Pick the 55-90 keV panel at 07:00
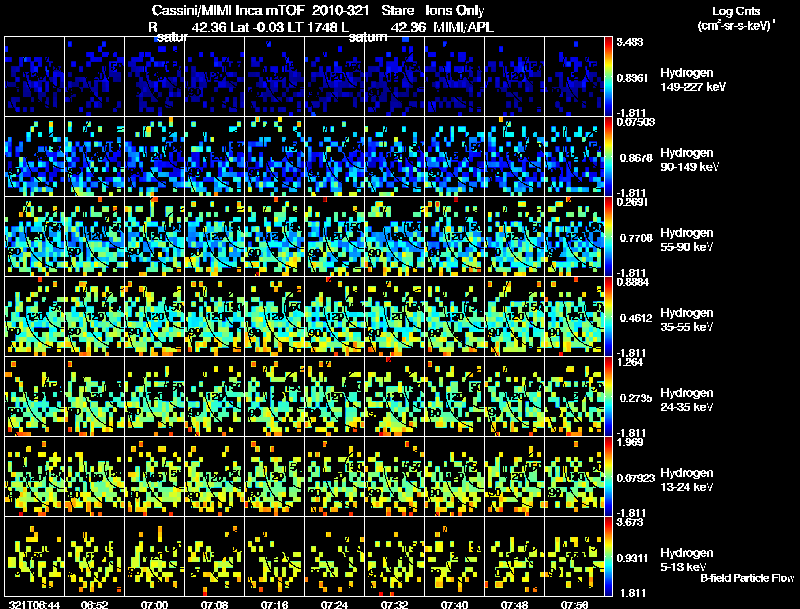The height and width of the screenshot is (609, 800). click(155, 237)
